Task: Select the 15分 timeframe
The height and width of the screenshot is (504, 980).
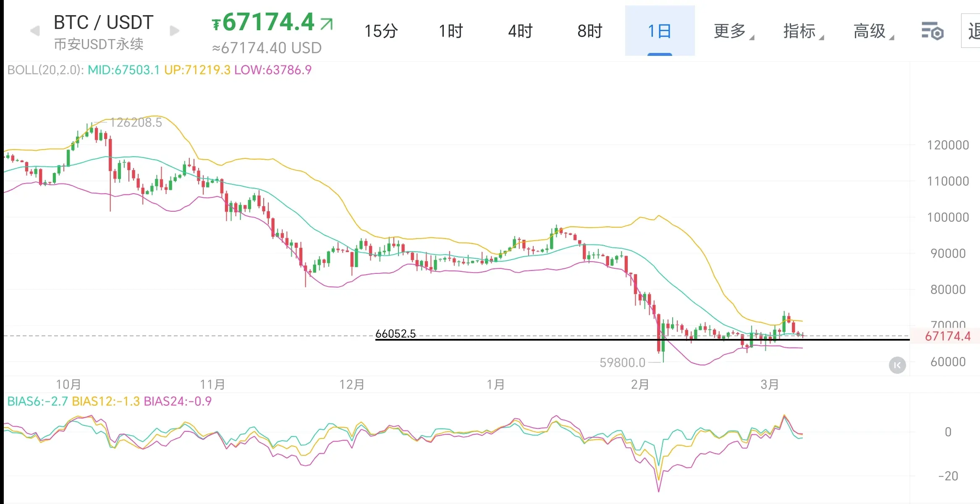Action: pos(381,31)
